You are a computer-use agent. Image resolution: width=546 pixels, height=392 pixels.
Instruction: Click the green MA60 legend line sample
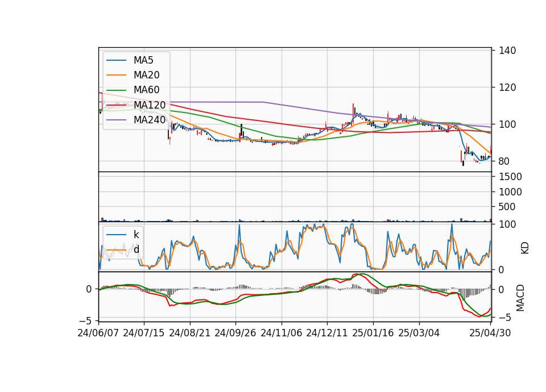click(116, 90)
